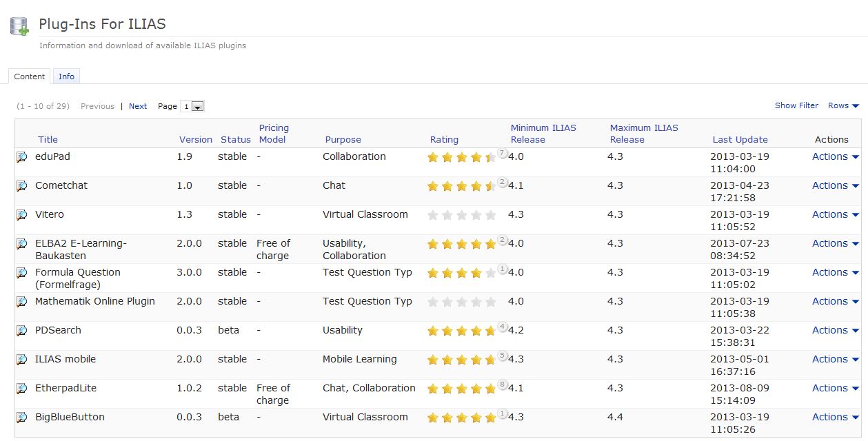Open the Actions dropdown for eduPad
Screen dimensions: 868x441
tap(835, 156)
